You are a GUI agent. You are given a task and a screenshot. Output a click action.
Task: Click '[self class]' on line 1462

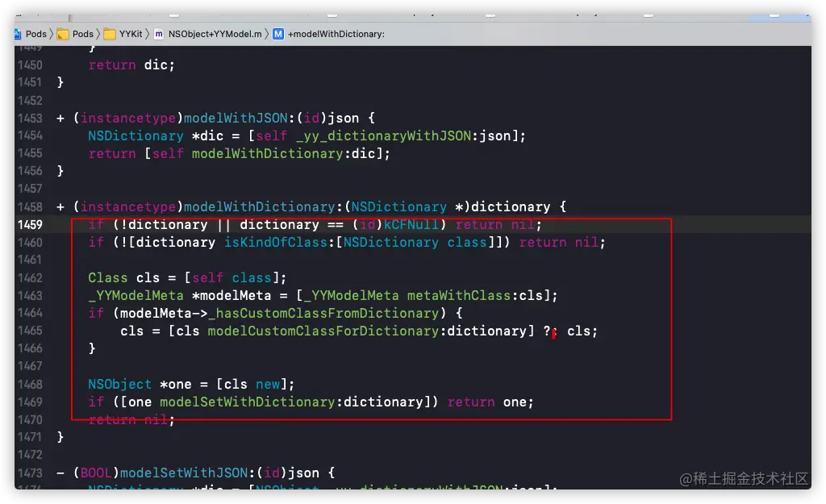[x=232, y=278]
